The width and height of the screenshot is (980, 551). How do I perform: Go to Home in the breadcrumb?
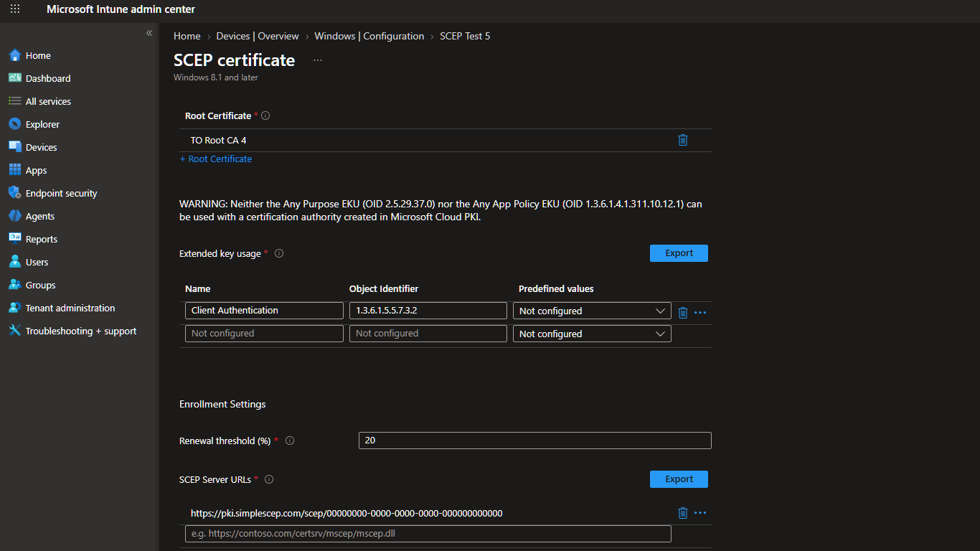pyautogui.click(x=187, y=36)
